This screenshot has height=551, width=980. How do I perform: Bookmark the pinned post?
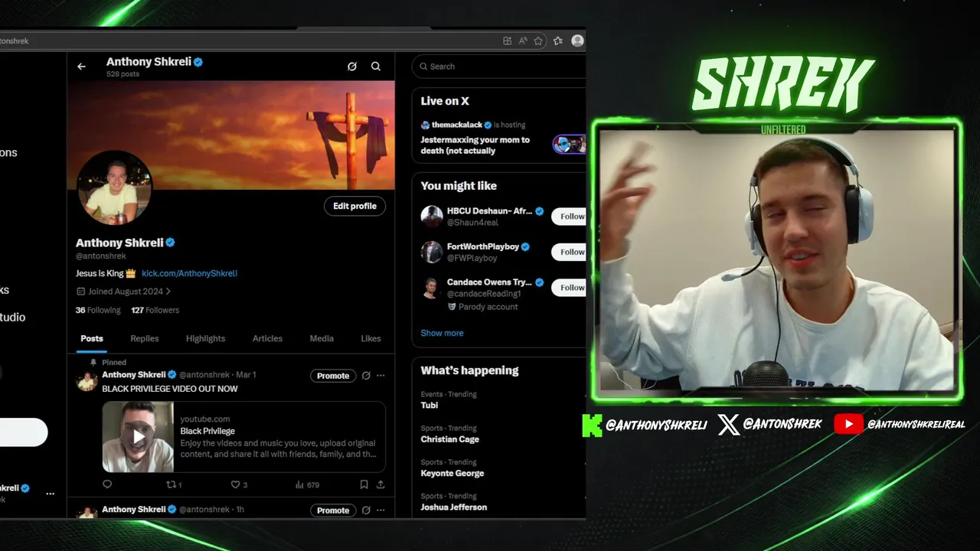364,484
